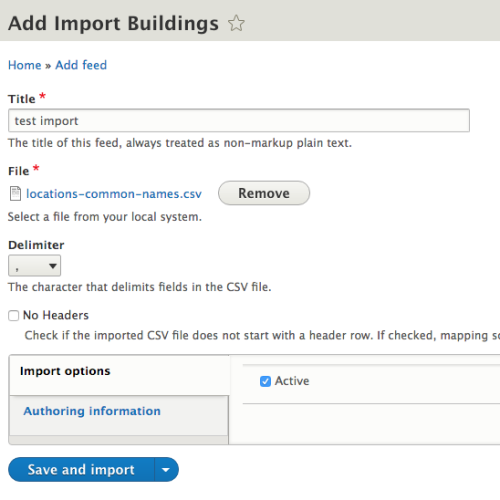Viewport: 500px width, 500px height.
Task: Enable the No Headers checkbox
Action: (x=14, y=315)
